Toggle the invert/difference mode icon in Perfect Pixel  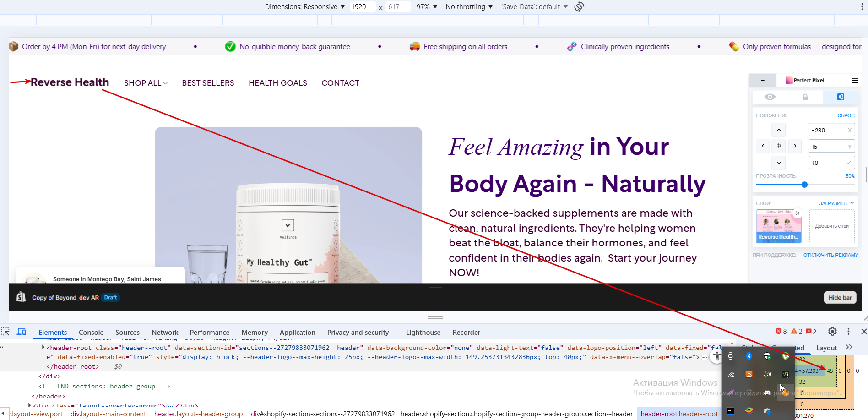841,97
